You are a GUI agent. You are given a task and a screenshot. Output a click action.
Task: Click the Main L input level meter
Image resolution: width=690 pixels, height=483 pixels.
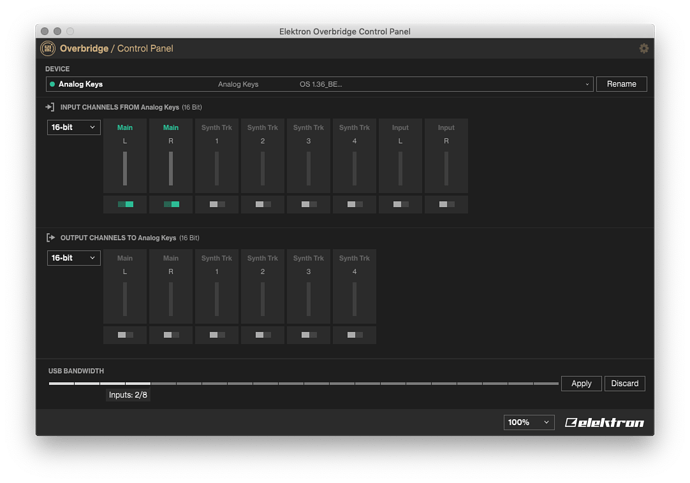tap(125, 168)
